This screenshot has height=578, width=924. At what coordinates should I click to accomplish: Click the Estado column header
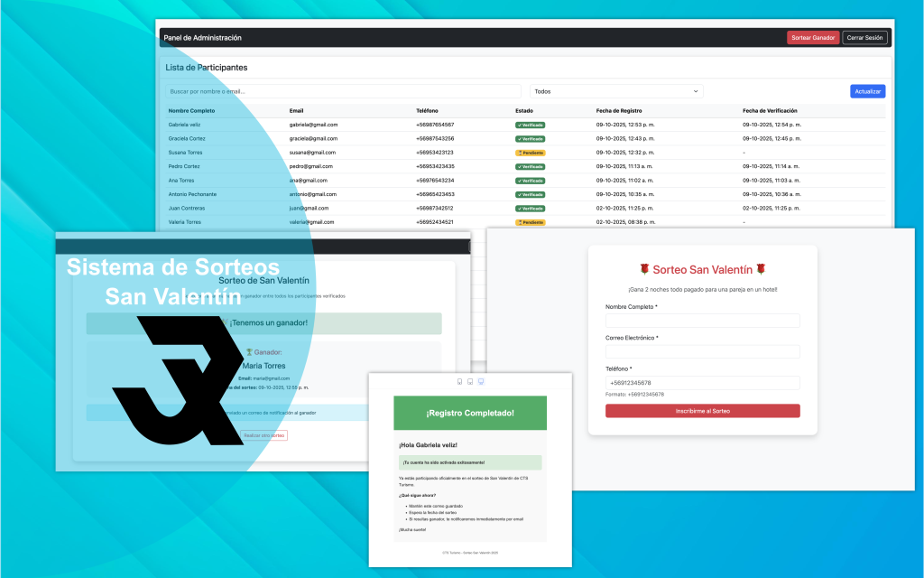click(x=524, y=111)
